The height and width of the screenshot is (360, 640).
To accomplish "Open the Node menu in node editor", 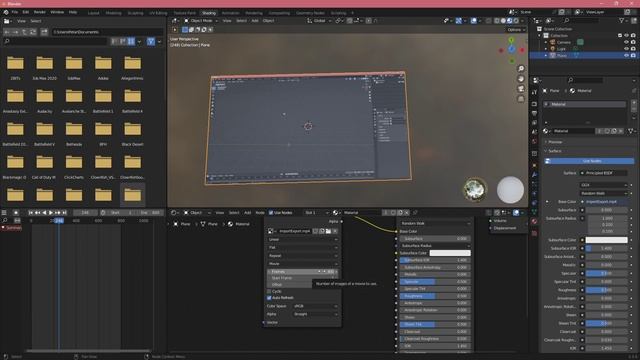I will tap(260, 213).
